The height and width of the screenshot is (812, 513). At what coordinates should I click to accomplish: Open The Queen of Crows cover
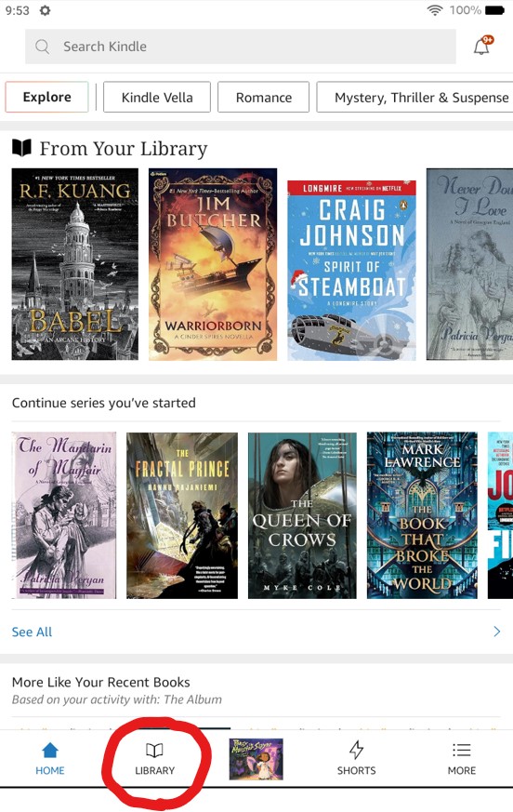pos(302,516)
